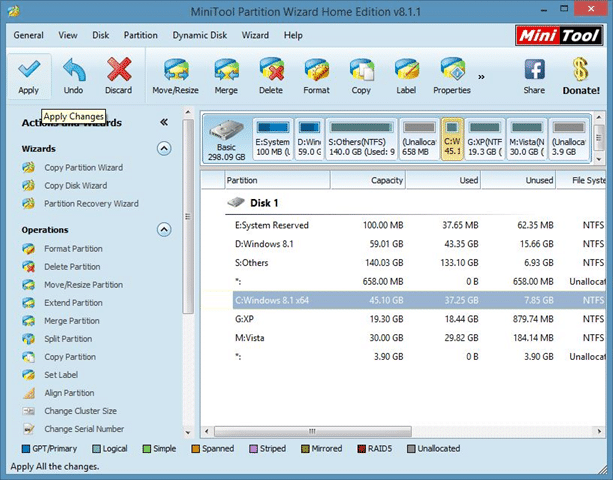Expand hidden toolbar items chevron
Image resolution: width=613 pixels, height=480 pixels.
click(x=481, y=77)
